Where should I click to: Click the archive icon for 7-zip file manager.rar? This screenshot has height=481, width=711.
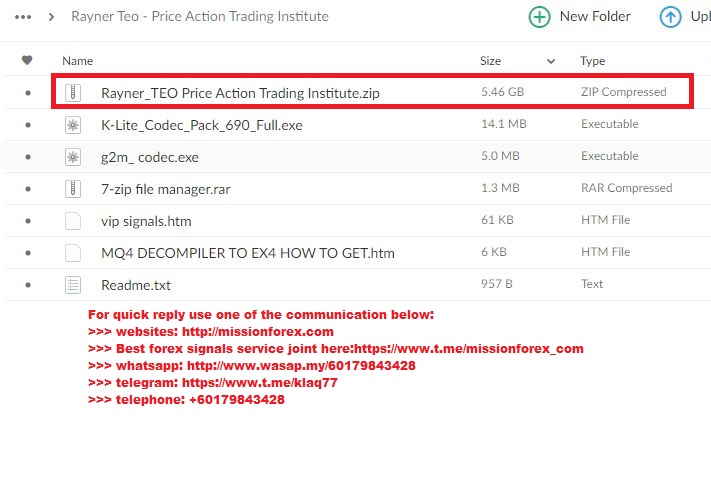tap(73, 189)
